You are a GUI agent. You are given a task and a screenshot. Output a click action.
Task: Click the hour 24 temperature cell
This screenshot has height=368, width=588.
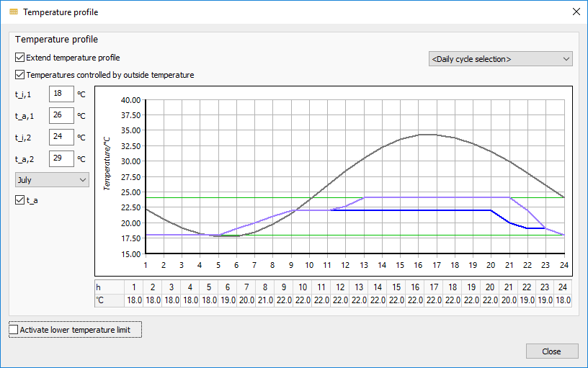[x=563, y=300]
